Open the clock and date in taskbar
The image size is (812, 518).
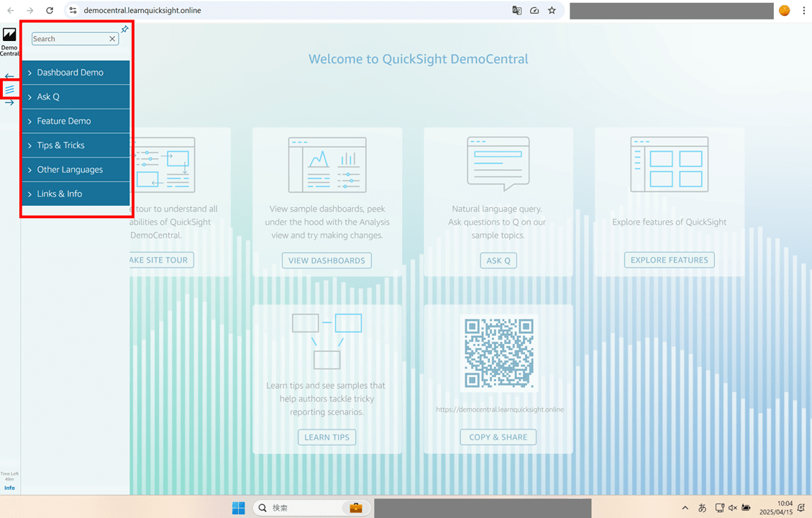pos(776,508)
